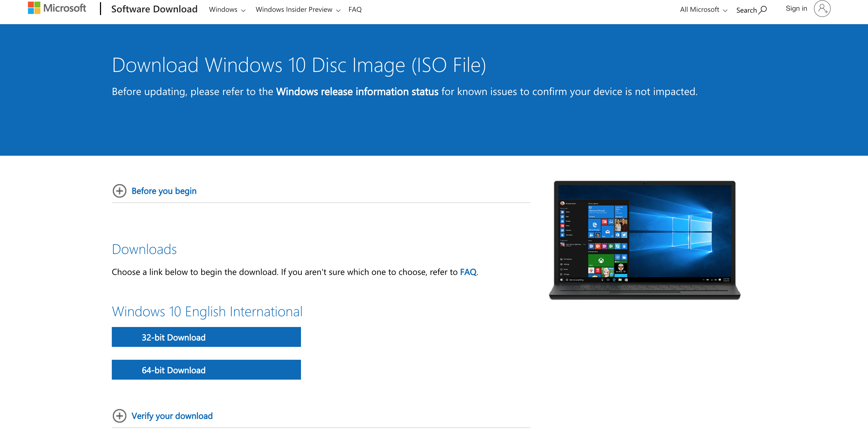Viewport: 868px width, 436px height.
Task: Click the Microsoft logo in the header
Action: (57, 8)
